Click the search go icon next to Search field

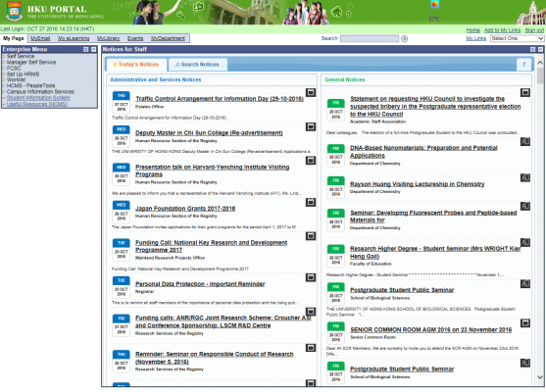pyautogui.click(x=404, y=38)
